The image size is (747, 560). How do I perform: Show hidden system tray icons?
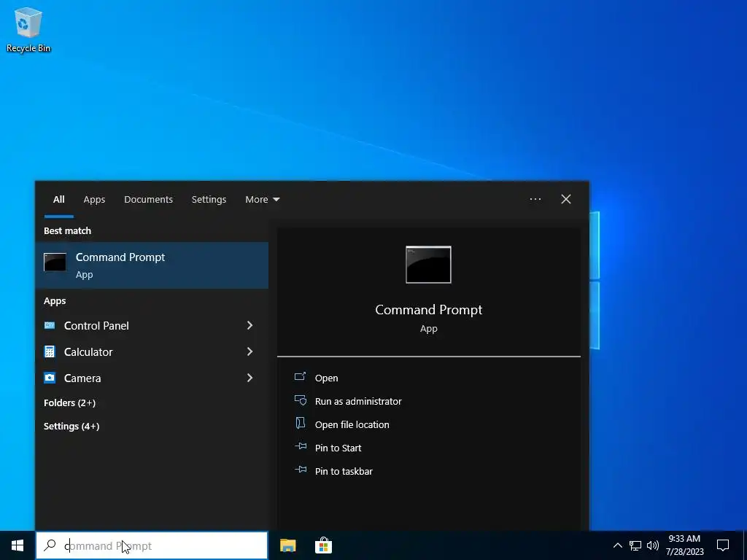(x=617, y=545)
